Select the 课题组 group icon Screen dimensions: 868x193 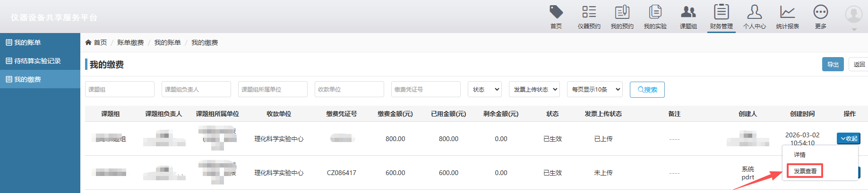pos(688,12)
